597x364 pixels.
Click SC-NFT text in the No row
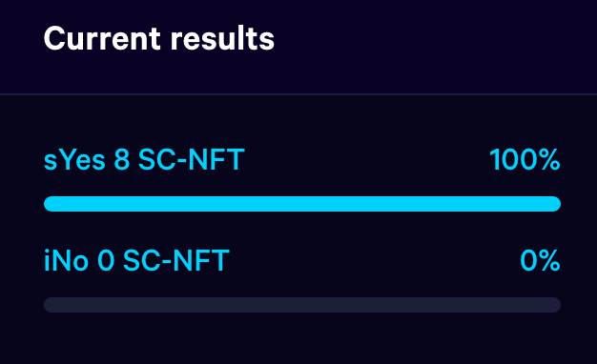tap(176, 260)
